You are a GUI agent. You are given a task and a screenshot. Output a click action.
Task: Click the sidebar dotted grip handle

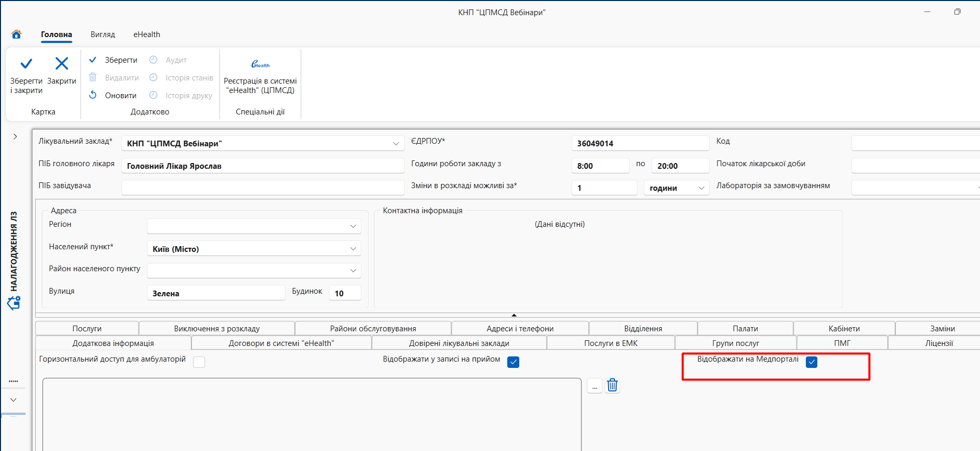pos(14,381)
